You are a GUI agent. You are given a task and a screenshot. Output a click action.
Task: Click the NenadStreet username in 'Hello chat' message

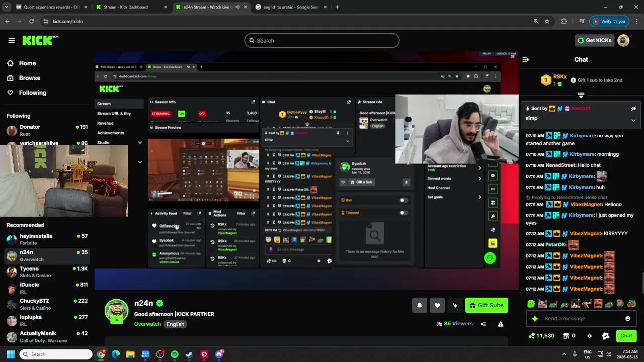(x=560, y=165)
